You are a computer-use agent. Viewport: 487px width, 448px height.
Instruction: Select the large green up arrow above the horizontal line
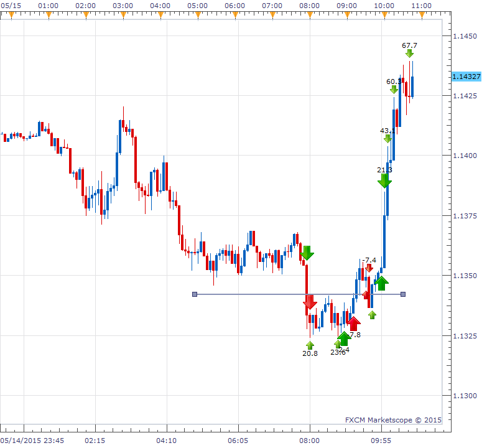[381, 283]
